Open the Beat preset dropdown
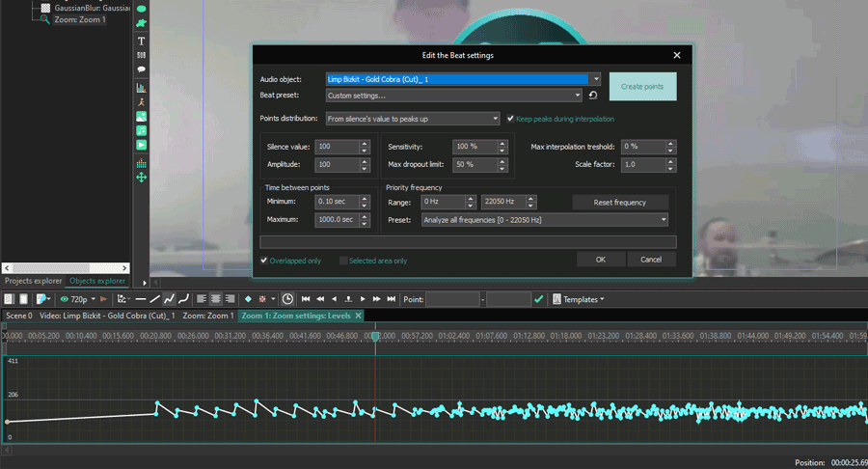The image size is (868, 469). pyautogui.click(x=578, y=96)
